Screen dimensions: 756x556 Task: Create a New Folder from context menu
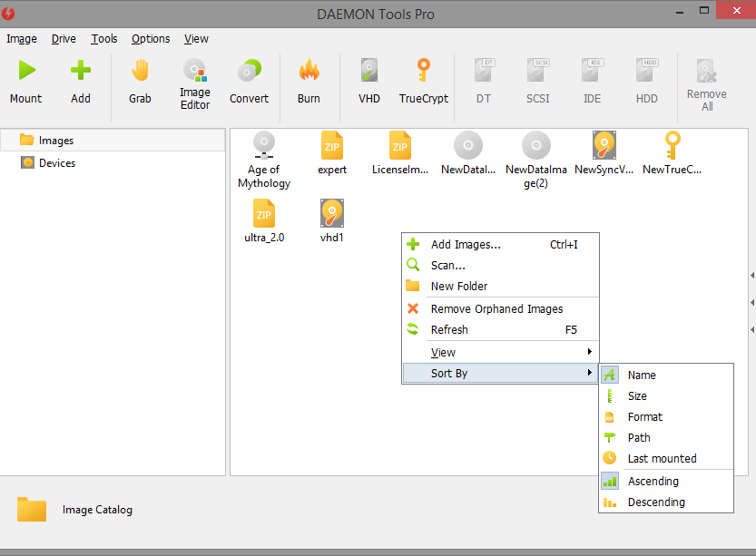tap(500, 287)
